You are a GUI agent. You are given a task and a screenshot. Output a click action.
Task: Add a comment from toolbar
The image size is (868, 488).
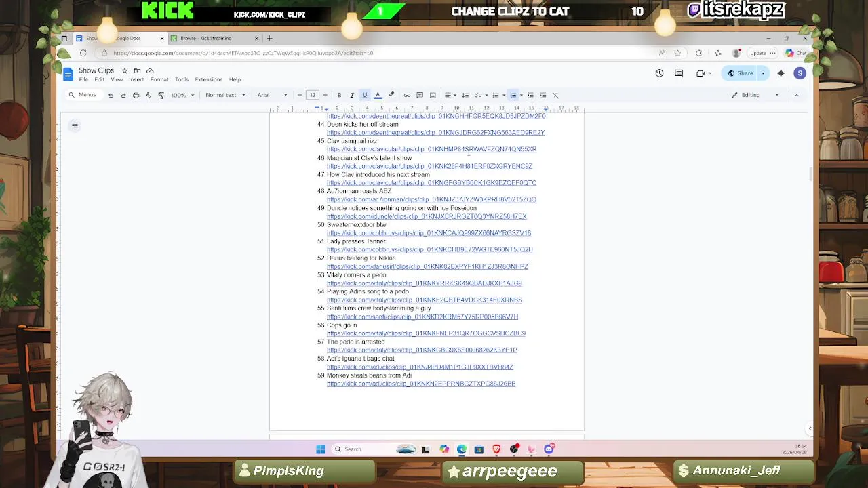point(420,95)
